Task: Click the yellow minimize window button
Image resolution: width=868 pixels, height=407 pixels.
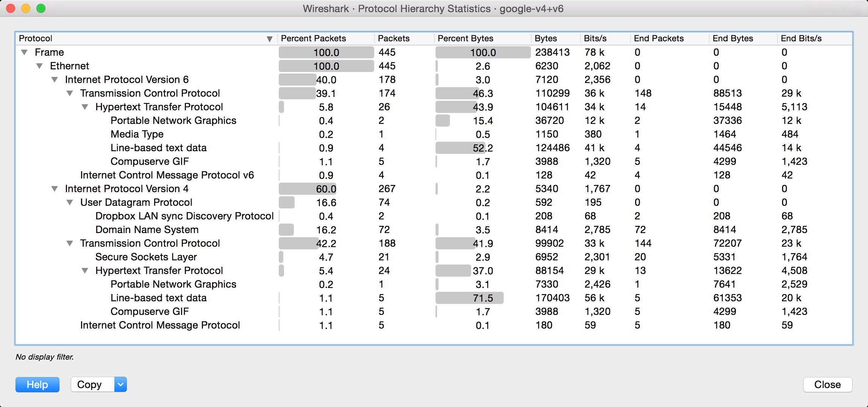Action: point(26,8)
